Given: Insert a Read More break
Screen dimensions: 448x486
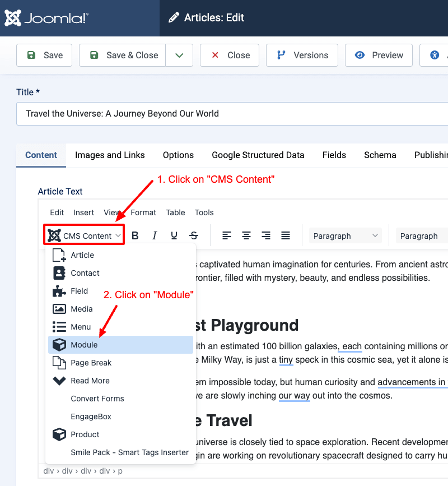Looking at the screenshot, I should (x=121, y=381).
